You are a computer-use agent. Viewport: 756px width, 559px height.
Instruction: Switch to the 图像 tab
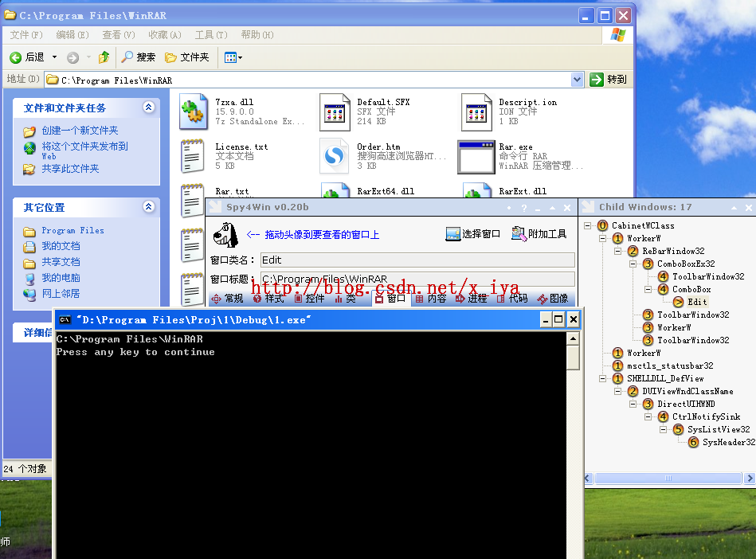(553, 299)
